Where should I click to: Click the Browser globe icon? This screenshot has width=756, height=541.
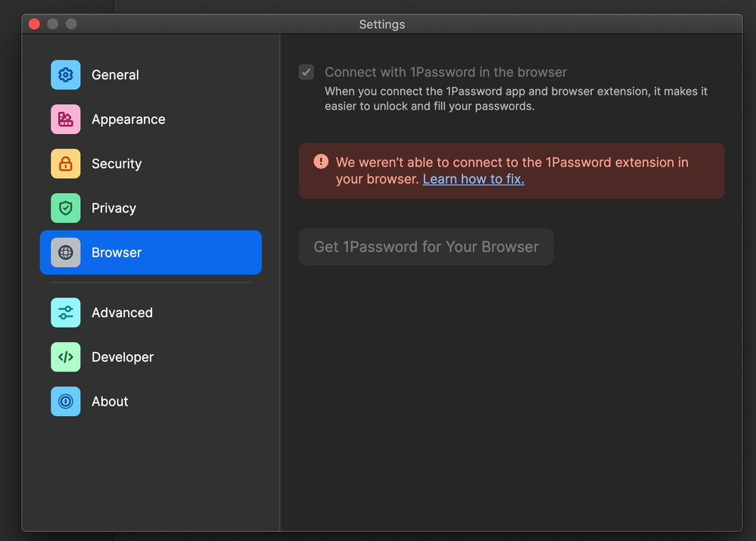[66, 253]
